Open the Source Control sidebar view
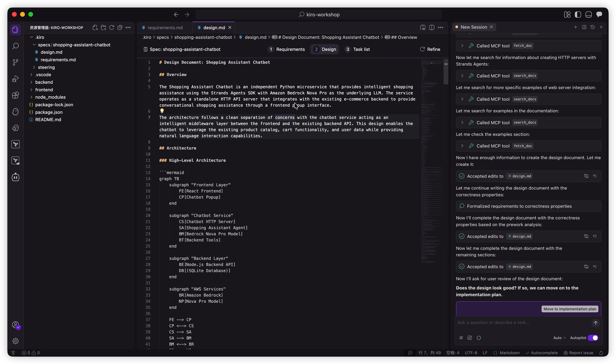 [16, 62]
